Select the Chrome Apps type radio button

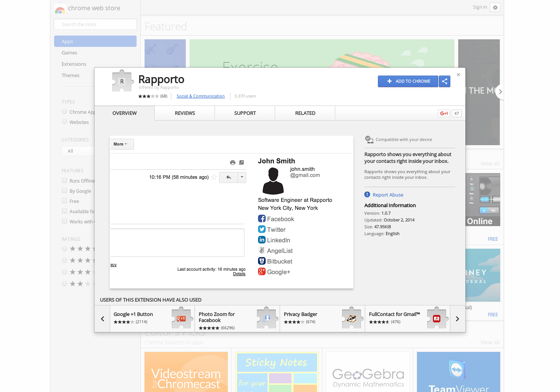tap(65, 112)
